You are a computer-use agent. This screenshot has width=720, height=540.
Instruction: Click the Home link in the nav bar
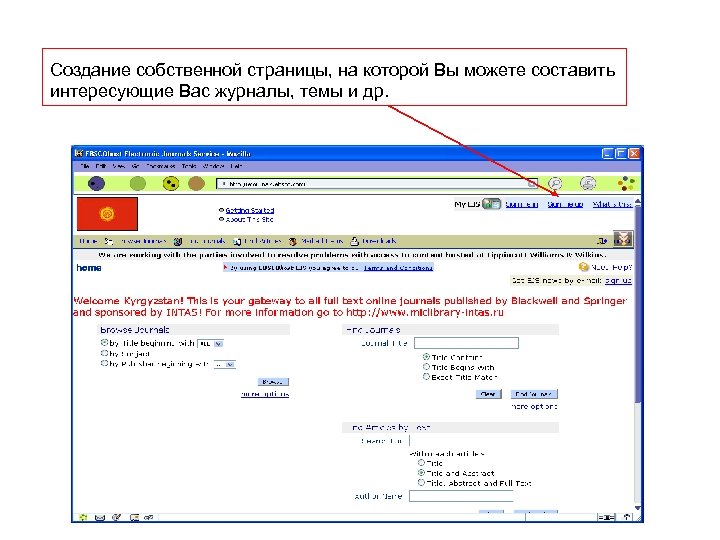(88, 241)
